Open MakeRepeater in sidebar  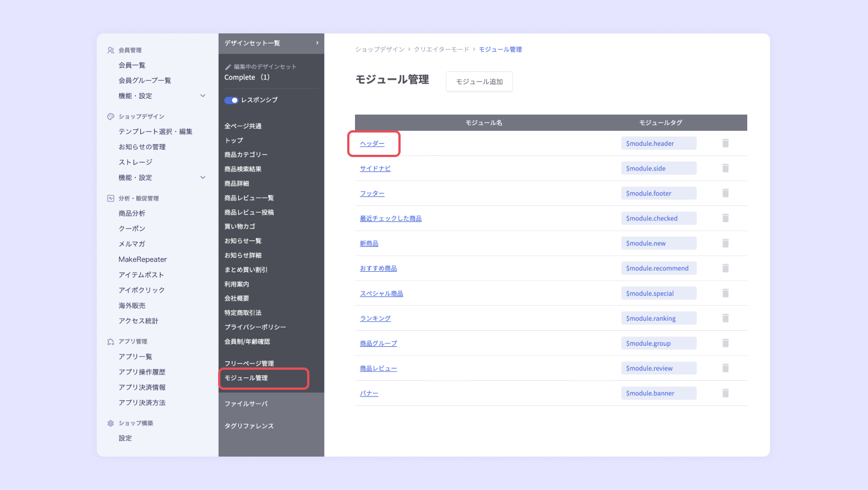point(142,259)
